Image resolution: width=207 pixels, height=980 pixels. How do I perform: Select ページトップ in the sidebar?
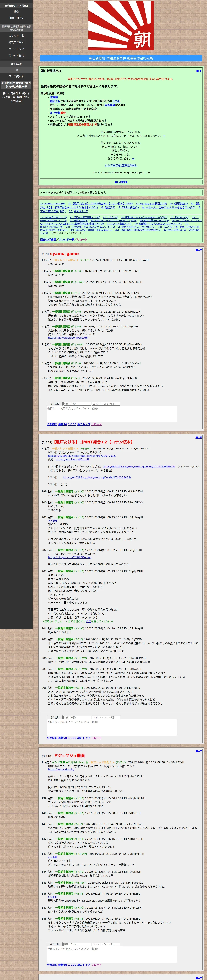click(16, 49)
